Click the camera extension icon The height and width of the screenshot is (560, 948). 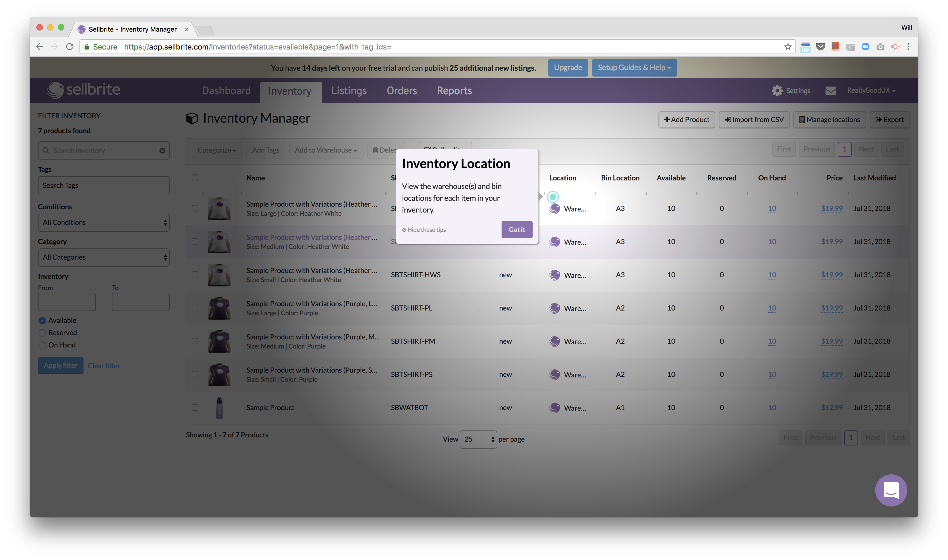point(880,47)
